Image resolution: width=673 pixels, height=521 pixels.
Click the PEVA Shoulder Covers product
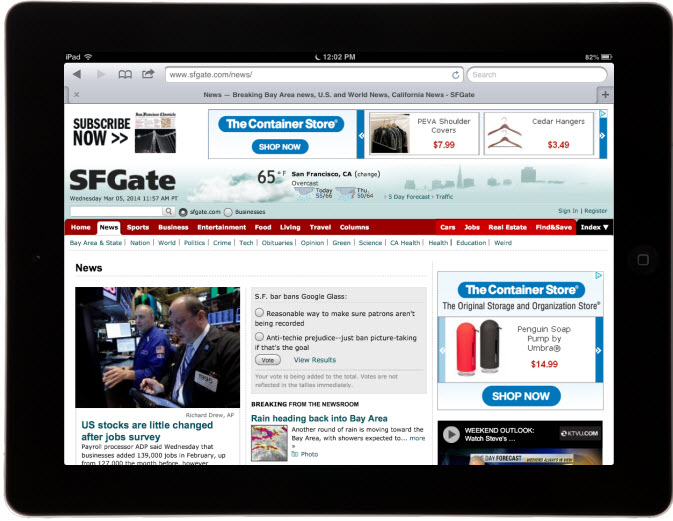pyautogui.click(x=424, y=133)
